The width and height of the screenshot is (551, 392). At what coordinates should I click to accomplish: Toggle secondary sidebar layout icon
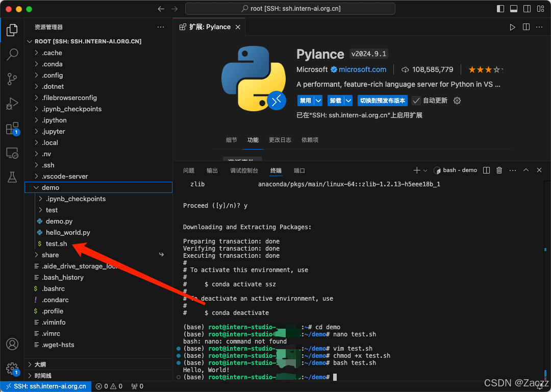click(527, 9)
